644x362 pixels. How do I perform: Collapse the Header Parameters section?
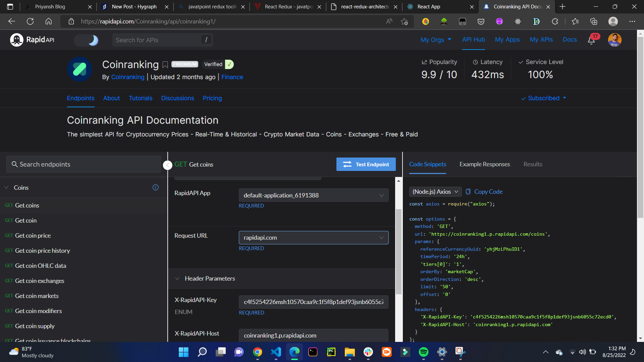(177, 279)
